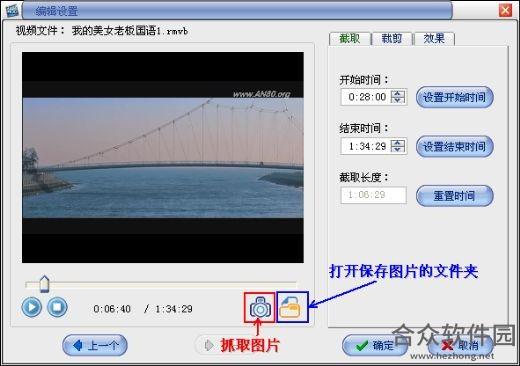Stop the video playback
The image size is (520, 366).
57,307
